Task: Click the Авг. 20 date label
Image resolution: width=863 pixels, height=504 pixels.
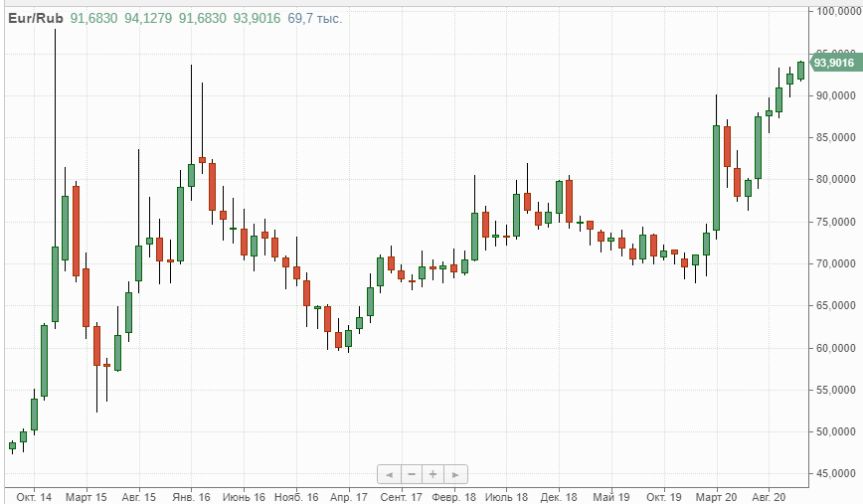Action: [769, 497]
